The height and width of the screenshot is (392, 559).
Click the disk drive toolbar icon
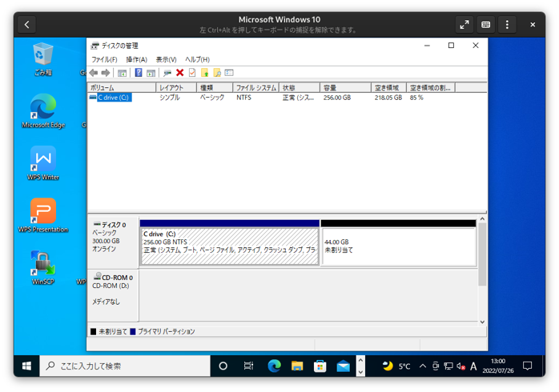167,73
